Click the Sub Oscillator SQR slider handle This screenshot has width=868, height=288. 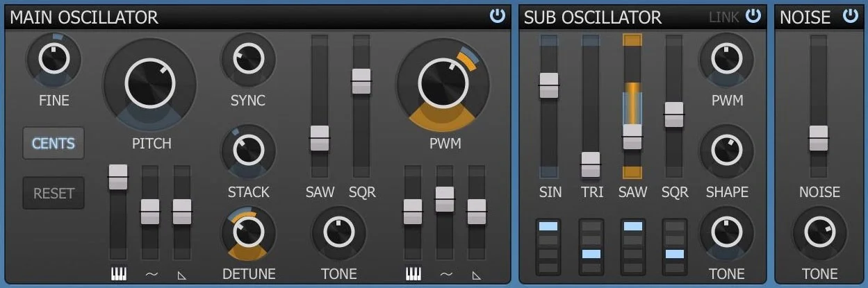[674, 115]
